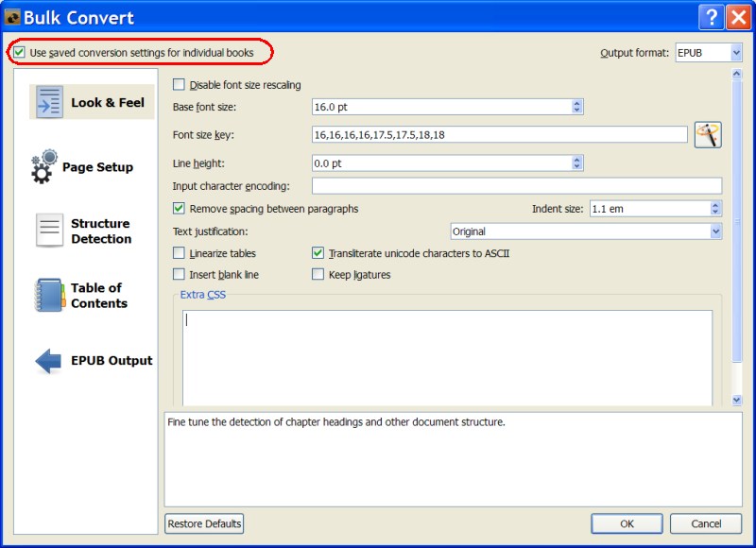
Task: Uncheck Transliterate unicode characters to ASCII
Action: (318, 253)
